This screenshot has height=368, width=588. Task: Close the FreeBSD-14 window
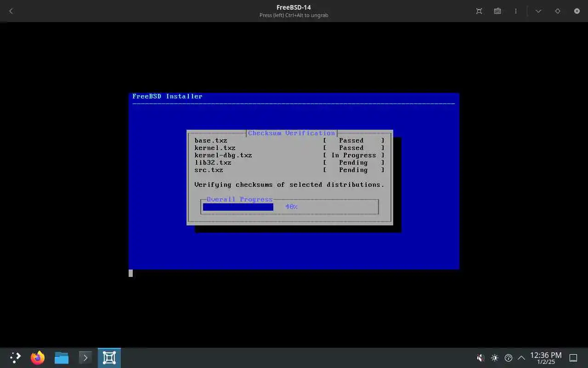click(x=577, y=11)
